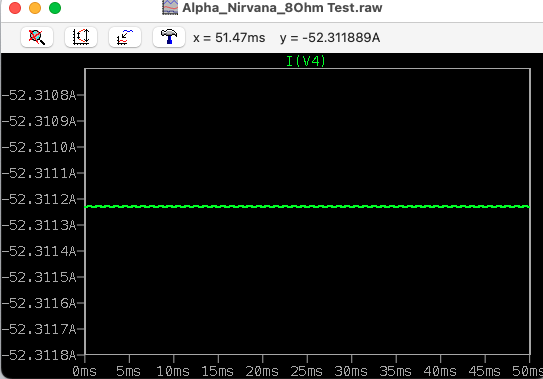Click the autorange y-axis toolbar icon

pyautogui.click(x=81, y=37)
